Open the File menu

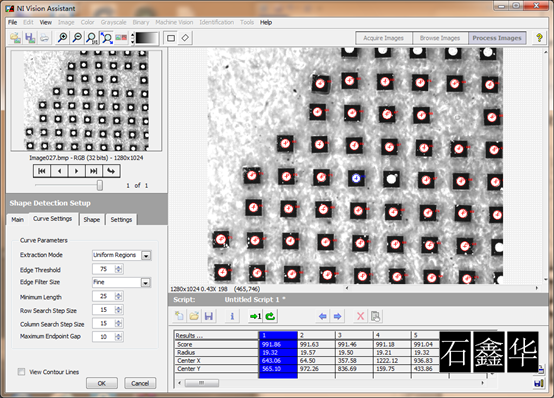tap(12, 22)
